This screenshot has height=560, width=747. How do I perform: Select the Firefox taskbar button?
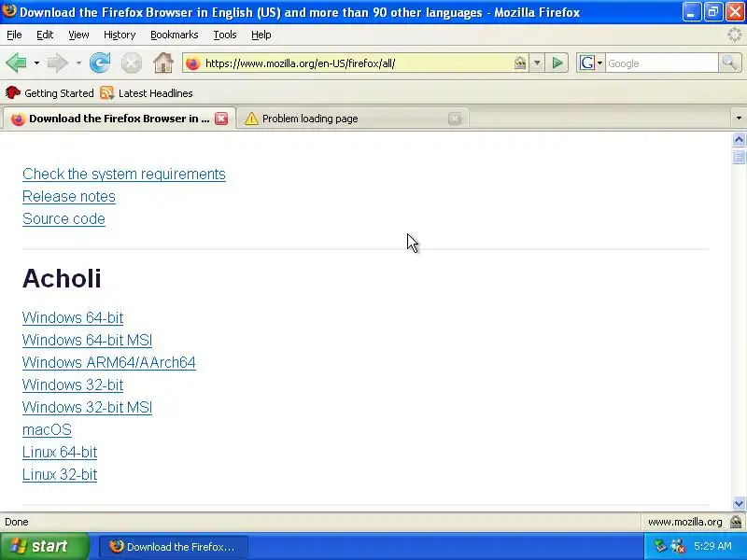pos(174,547)
